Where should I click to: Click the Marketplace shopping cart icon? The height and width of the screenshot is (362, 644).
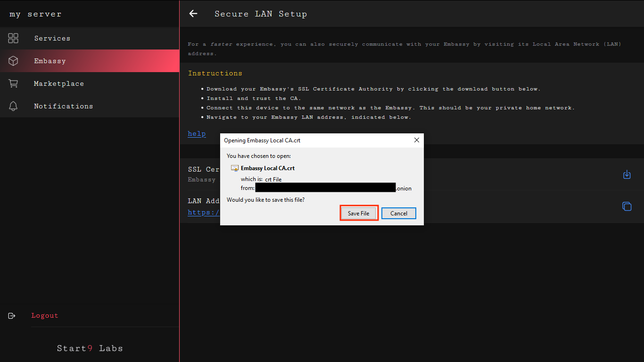[13, 83]
